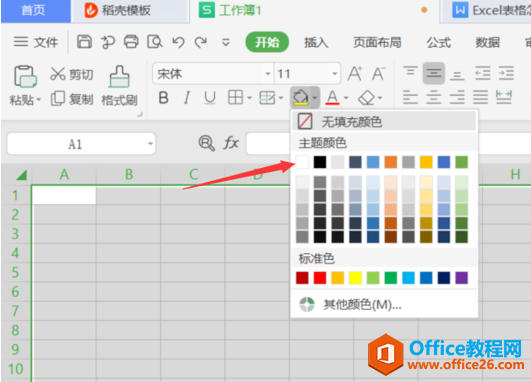Undo the last action
This screenshot has height=382, width=531.
pos(178,42)
